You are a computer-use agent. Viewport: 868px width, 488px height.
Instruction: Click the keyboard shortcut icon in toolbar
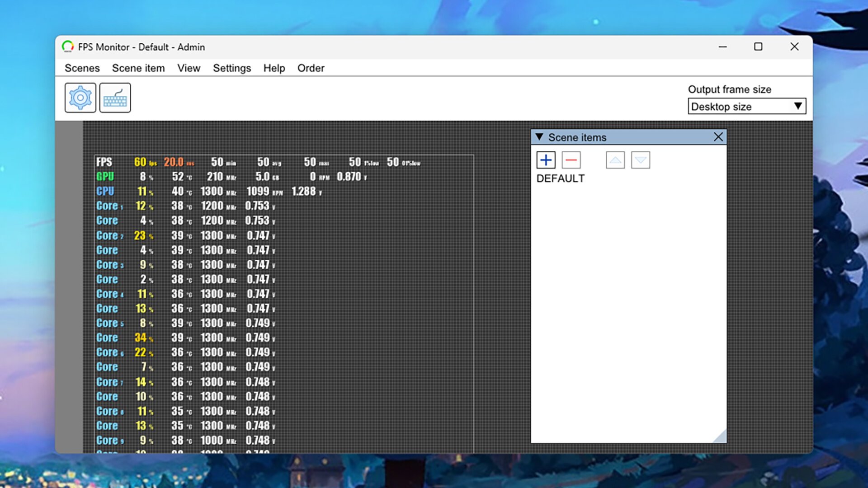point(115,98)
